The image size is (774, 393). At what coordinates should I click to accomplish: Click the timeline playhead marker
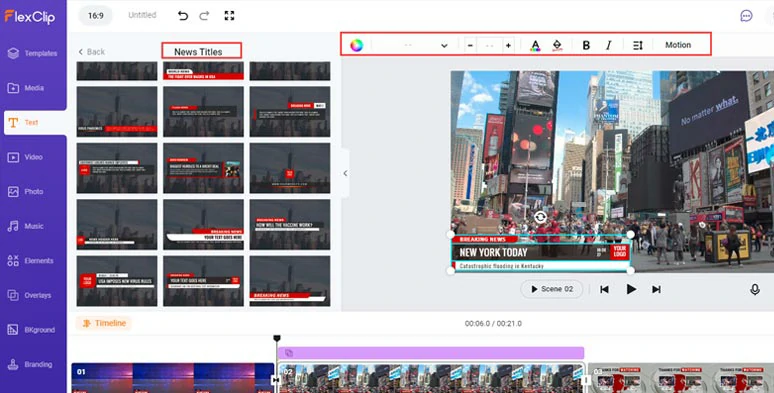[x=277, y=338]
